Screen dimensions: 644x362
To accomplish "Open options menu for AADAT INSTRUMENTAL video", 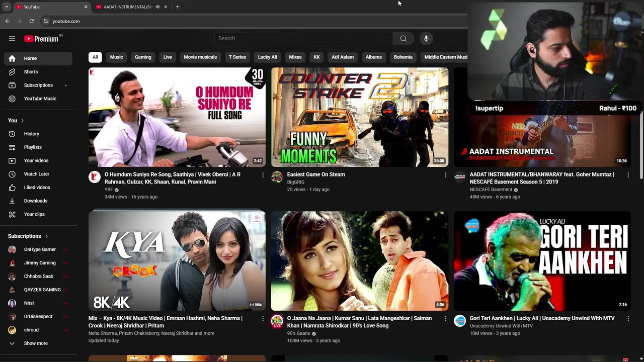I will tap(628, 175).
